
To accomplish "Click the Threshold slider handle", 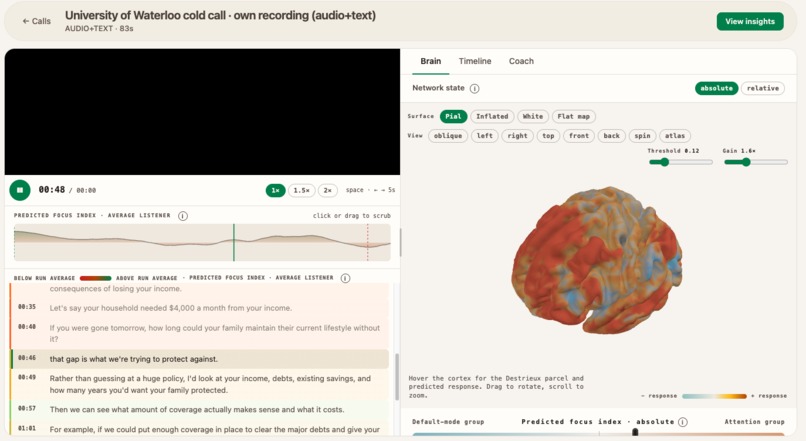I will pos(664,162).
